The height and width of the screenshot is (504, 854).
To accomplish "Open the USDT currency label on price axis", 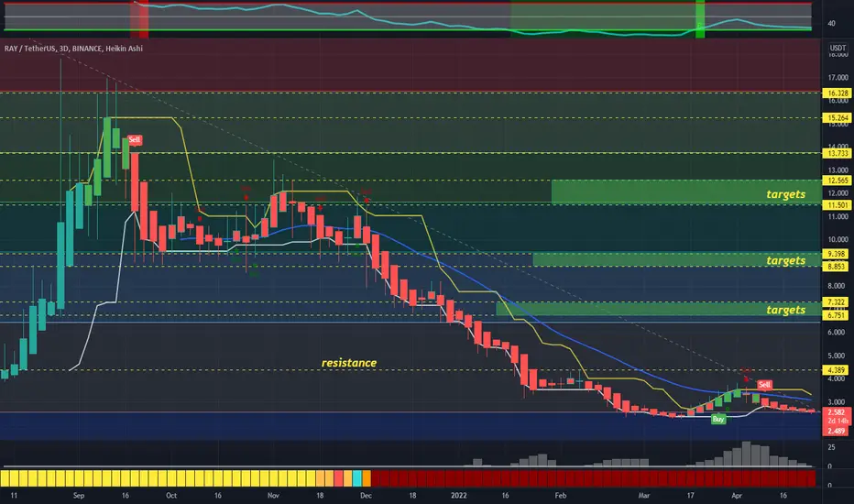I will (x=838, y=48).
